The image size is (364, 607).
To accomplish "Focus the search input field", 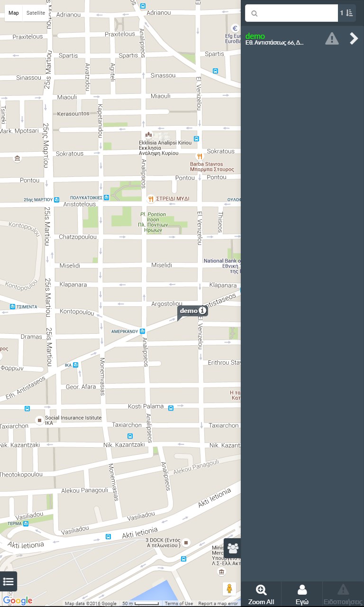I will click(291, 13).
